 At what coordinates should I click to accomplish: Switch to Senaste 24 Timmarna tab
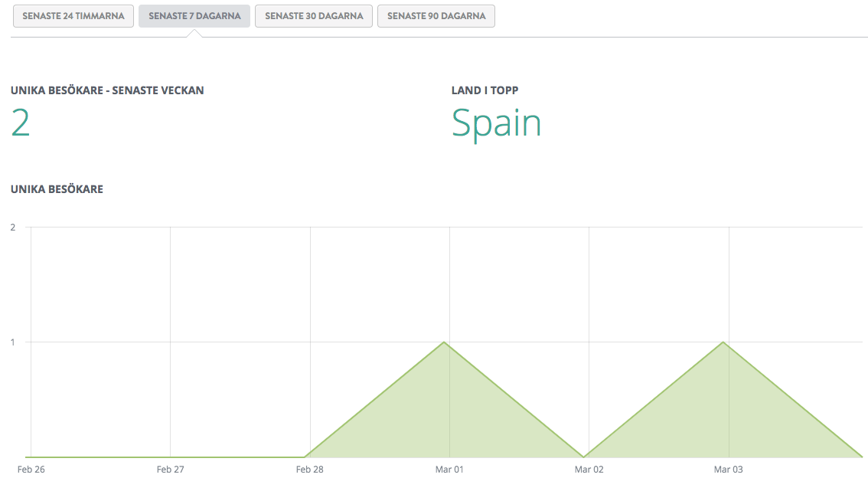tap(73, 16)
